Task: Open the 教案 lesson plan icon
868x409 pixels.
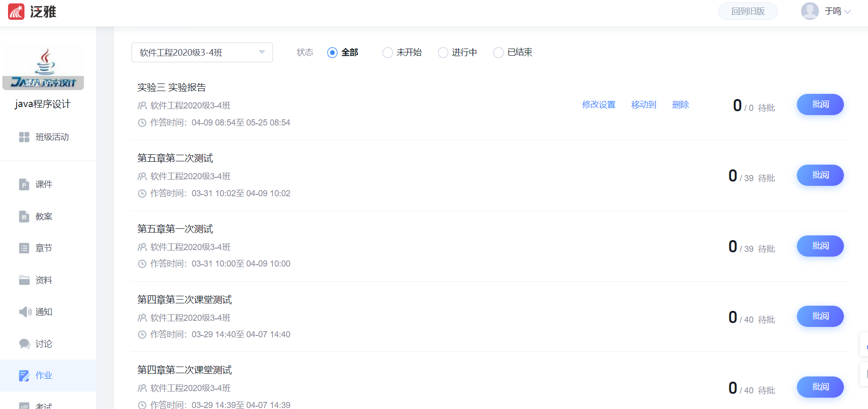Action: 24,217
